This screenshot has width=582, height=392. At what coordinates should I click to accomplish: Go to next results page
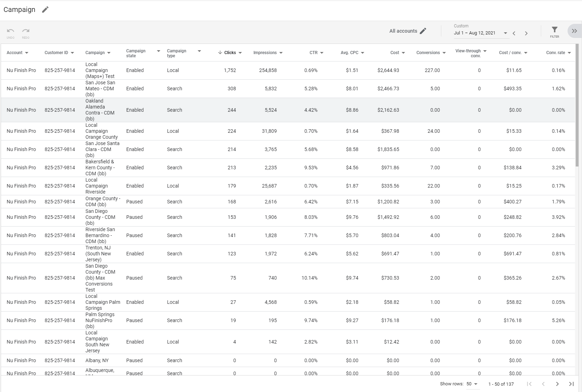click(557, 384)
